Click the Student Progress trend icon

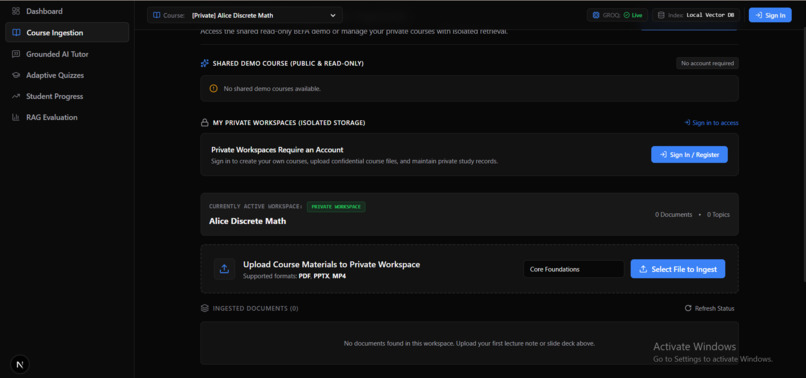16,96
